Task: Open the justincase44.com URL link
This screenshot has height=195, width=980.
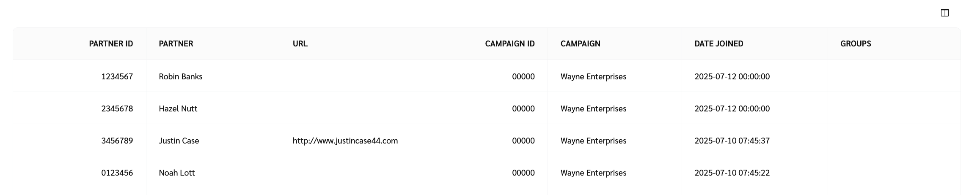Action: (x=345, y=141)
